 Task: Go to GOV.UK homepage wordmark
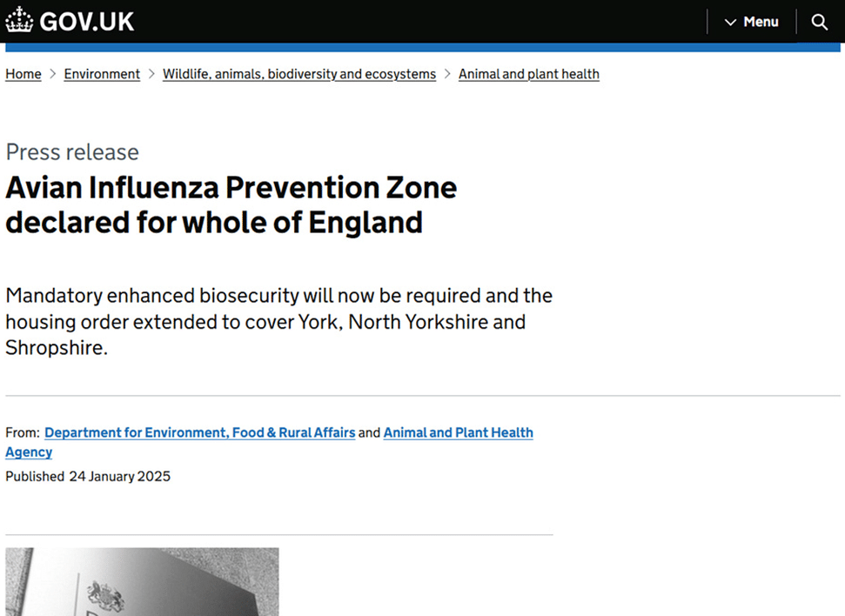[87, 22]
